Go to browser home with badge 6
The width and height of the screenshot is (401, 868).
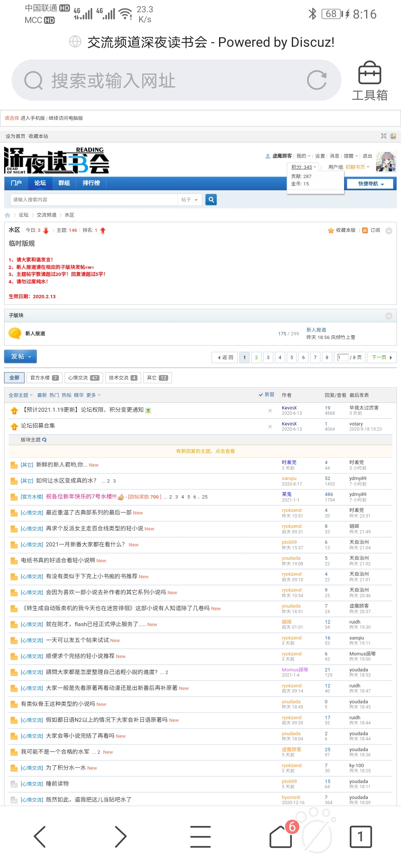click(281, 836)
